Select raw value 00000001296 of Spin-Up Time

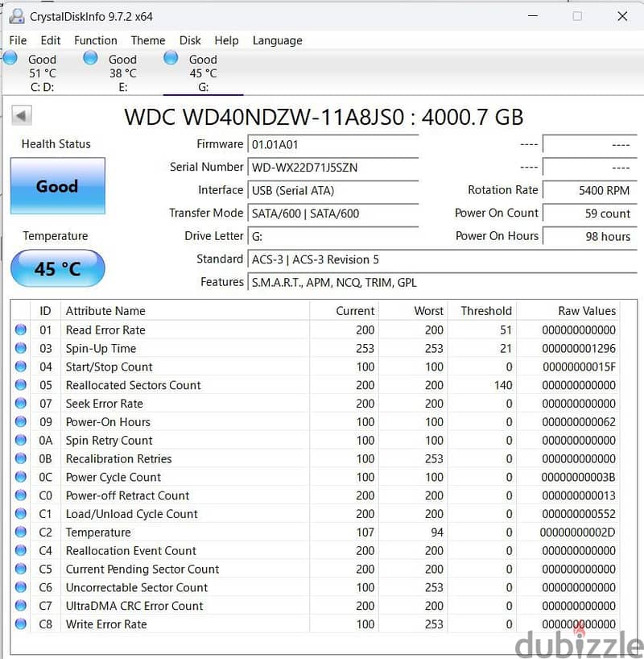pos(579,348)
